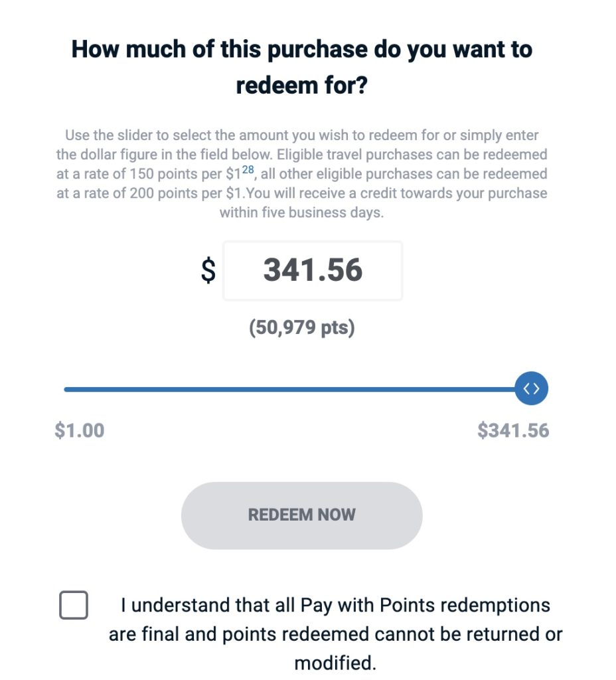Click the REDEEM NOW button
Image resolution: width=616 pixels, height=680 pixels.
(302, 515)
